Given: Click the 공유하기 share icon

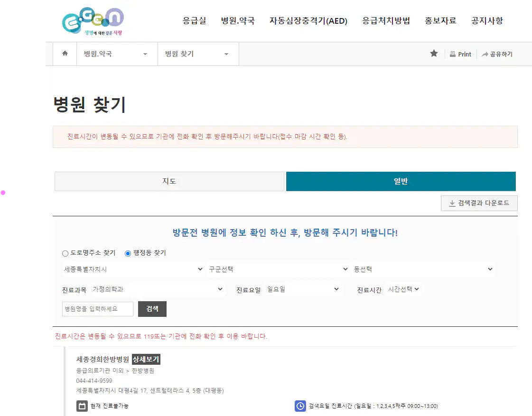Looking at the screenshot, I should (x=484, y=54).
